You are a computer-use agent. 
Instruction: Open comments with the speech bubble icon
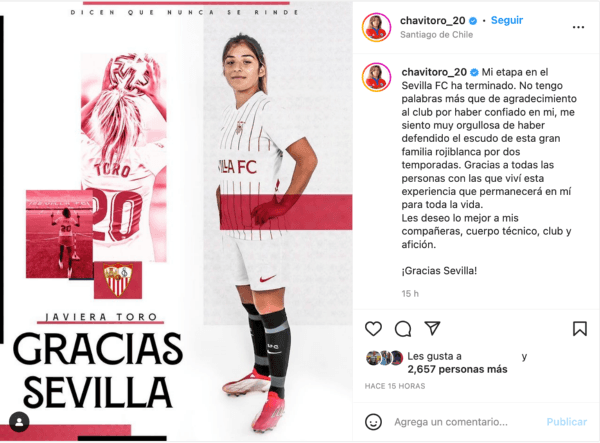[x=403, y=329]
